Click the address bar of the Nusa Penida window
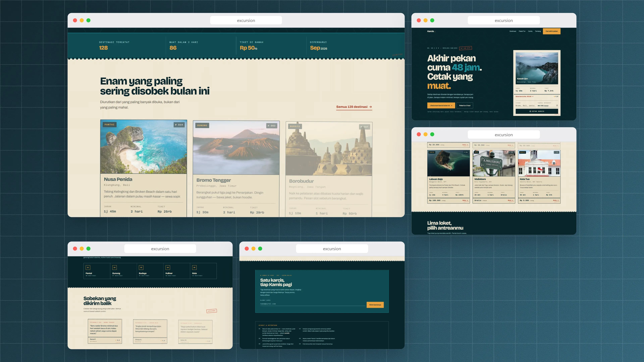Image resolution: width=644 pixels, height=362 pixels. (x=246, y=20)
